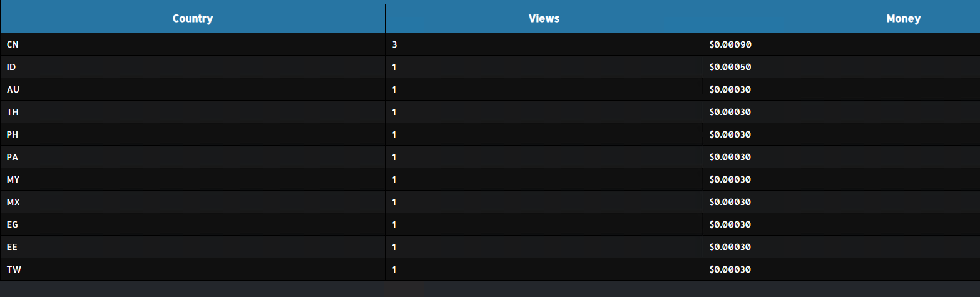Select the CN country cell
Image resolution: width=980 pixels, height=297 pixels.
click(x=12, y=44)
